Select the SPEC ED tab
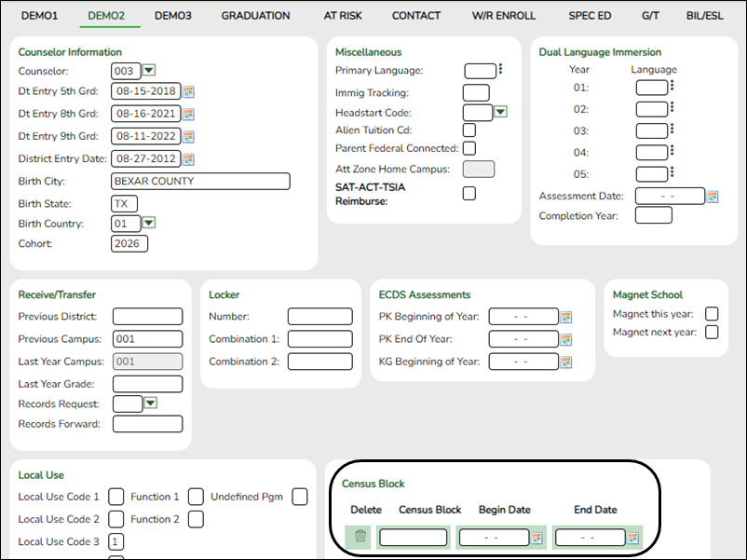This screenshot has width=747, height=560. [x=590, y=15]
